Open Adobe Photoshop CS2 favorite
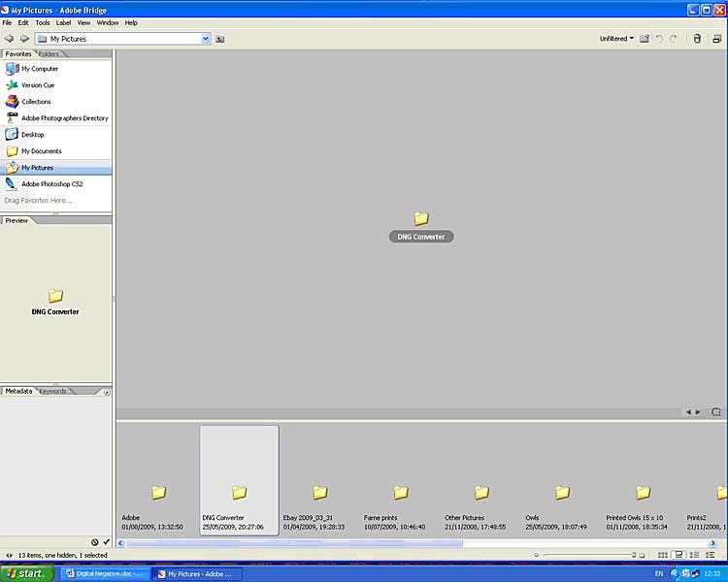Screen dimensions: 728x582 point(51,183)
